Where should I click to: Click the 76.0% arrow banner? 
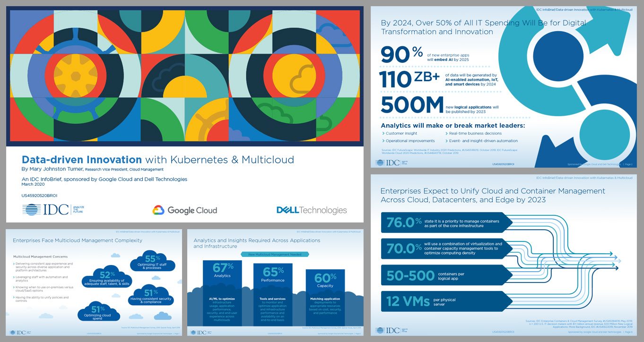(x=444, y=222)
